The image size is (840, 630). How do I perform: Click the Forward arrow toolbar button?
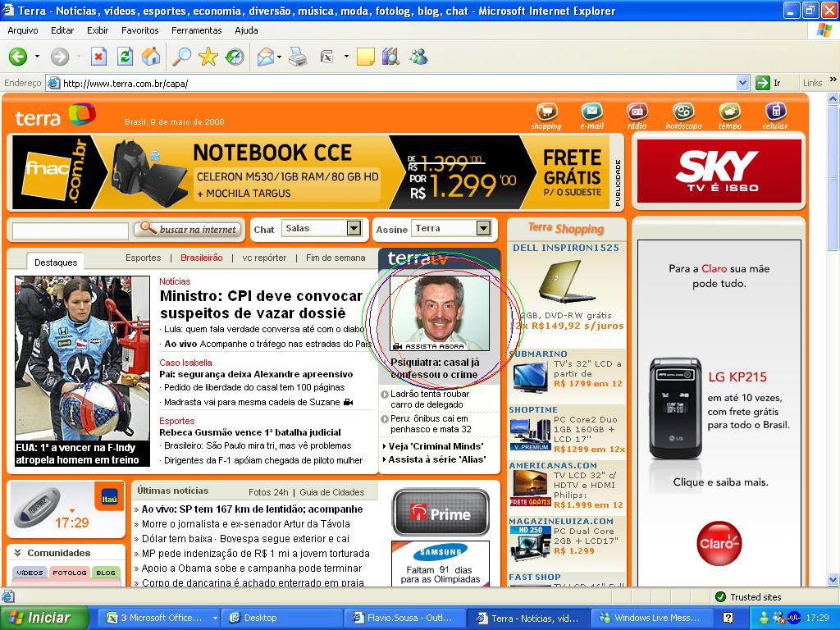pyautogui.click(x=59, y=57)
